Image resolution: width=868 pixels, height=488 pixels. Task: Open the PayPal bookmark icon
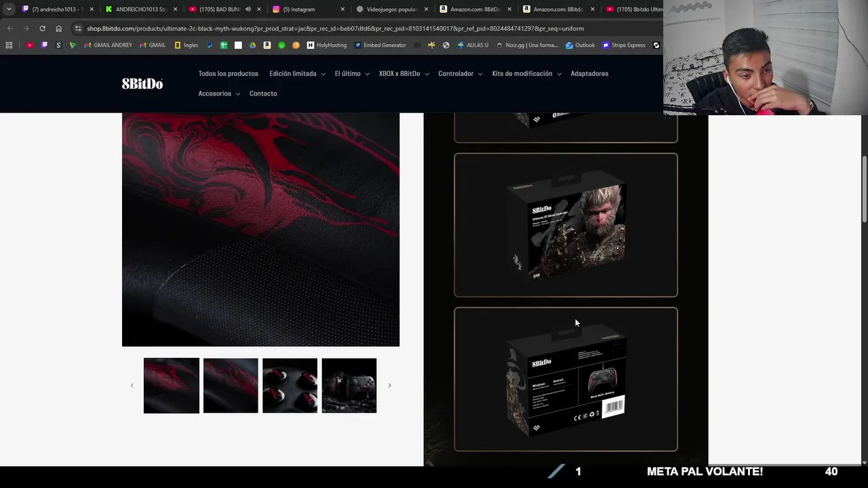210,45
